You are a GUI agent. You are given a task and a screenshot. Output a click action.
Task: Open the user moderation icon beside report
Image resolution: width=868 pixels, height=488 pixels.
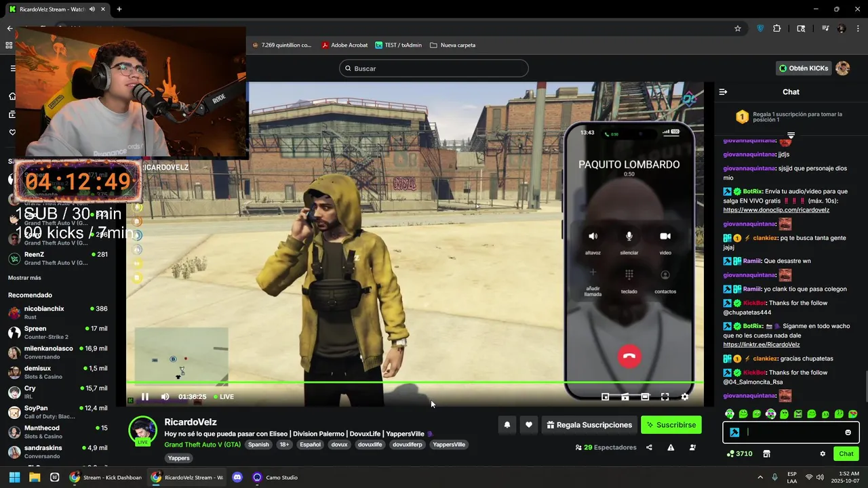click(x=692, y=447)
